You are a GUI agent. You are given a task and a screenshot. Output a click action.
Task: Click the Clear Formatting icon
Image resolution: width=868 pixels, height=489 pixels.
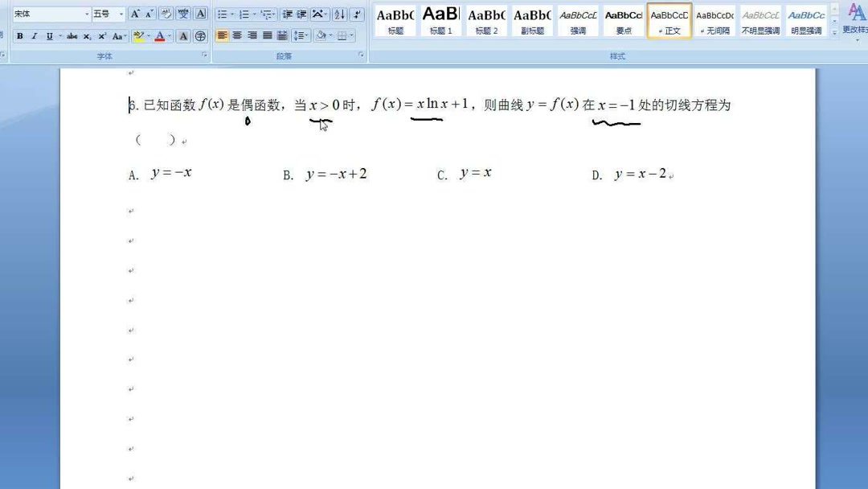165,14
